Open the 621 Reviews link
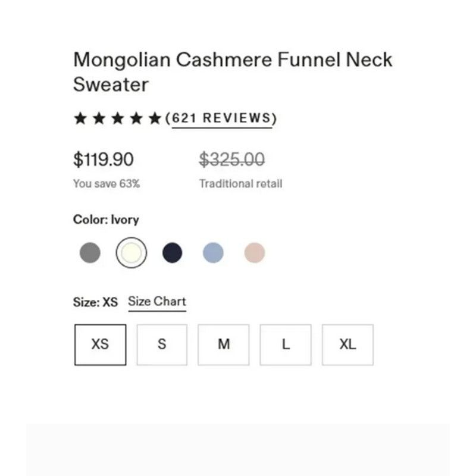The width and height of the screenshot is (476, 476). 221,118
